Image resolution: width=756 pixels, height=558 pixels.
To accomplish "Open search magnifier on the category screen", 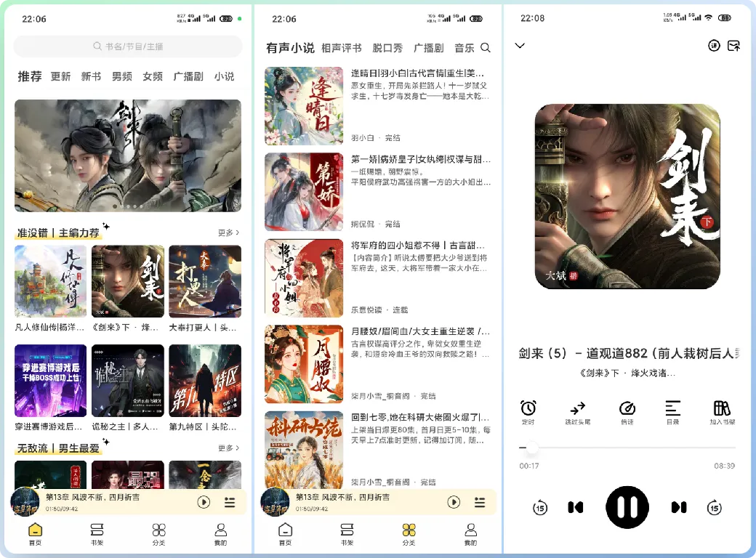I will coord(486,48).
